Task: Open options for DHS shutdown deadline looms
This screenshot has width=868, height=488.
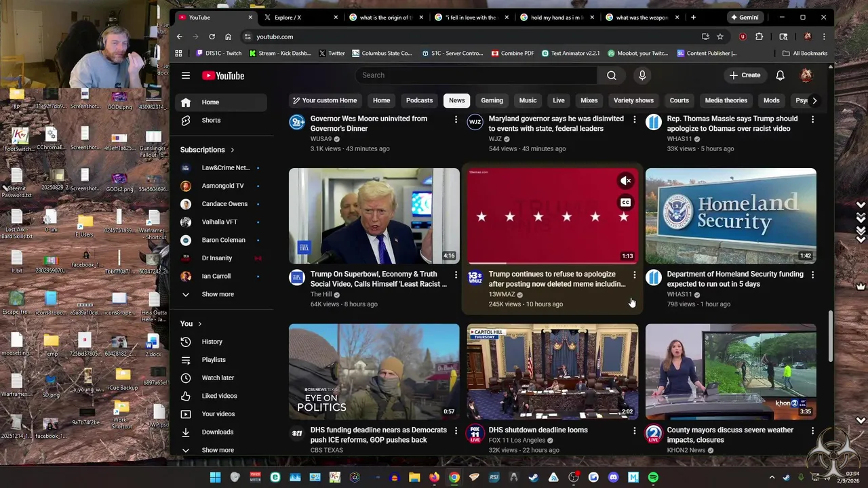Action: coord(634,430)
